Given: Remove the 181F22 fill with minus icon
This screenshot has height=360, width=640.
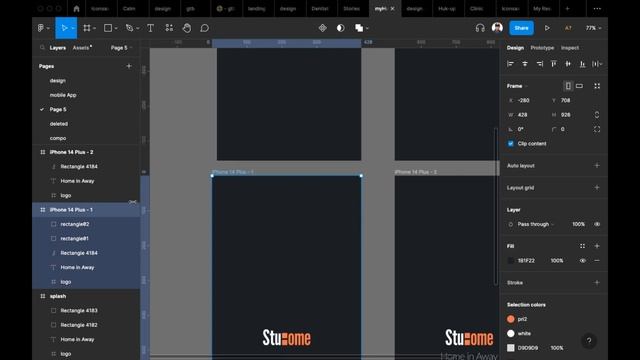Looking at the screenshot, I should (597, 260).
